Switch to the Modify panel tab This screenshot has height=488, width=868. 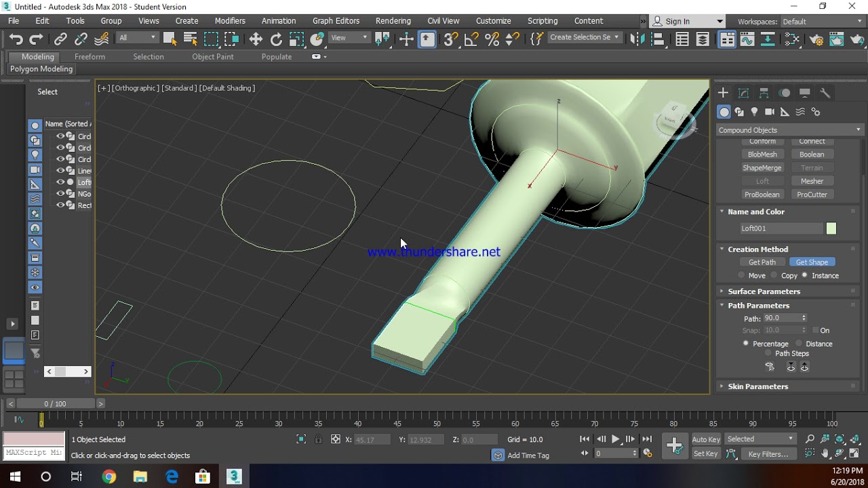point(744,94)
